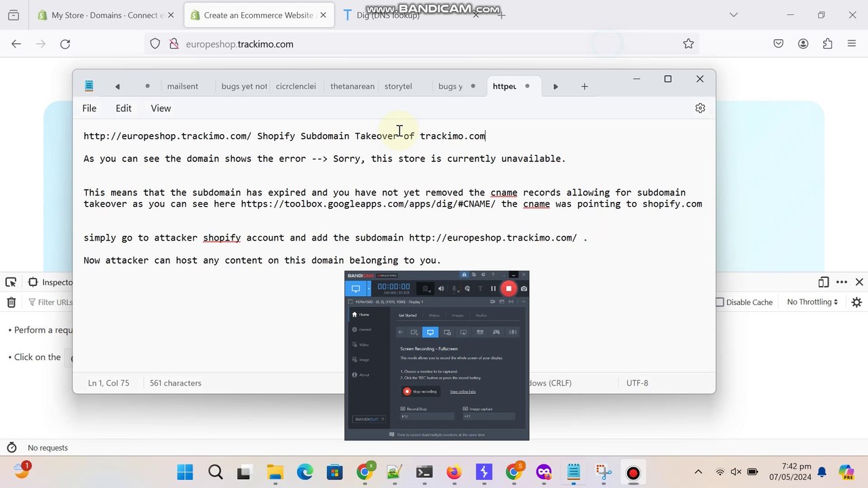
Task: Toggle Bandicam speaker sound icon
Action: tap(441, 289)
